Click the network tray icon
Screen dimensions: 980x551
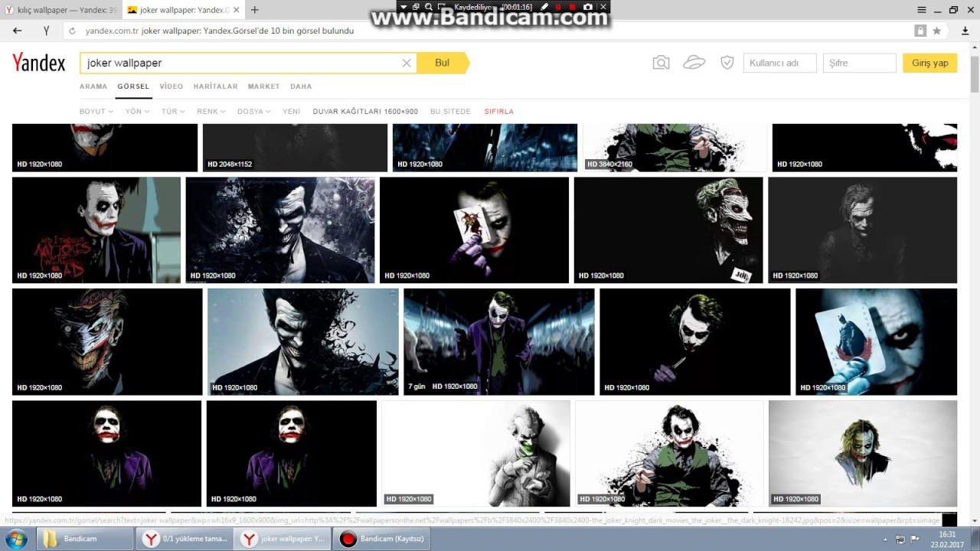[x=900, y=539]
